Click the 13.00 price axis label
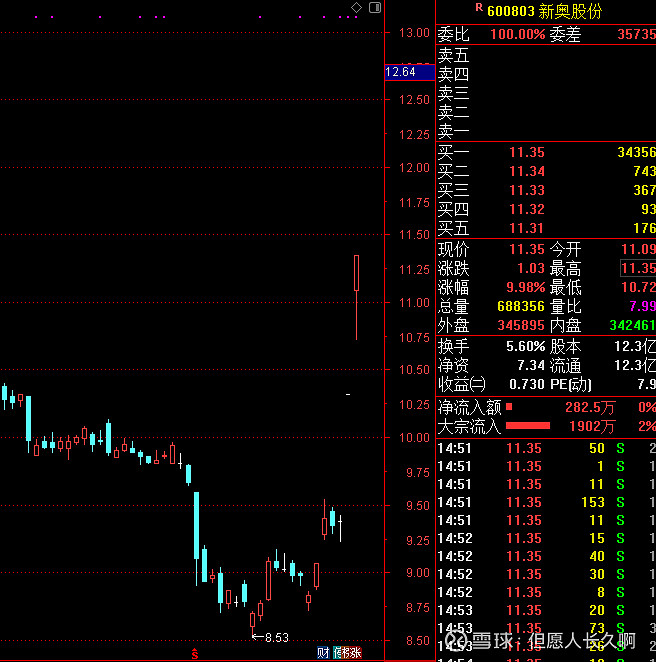 coord(414,33)
